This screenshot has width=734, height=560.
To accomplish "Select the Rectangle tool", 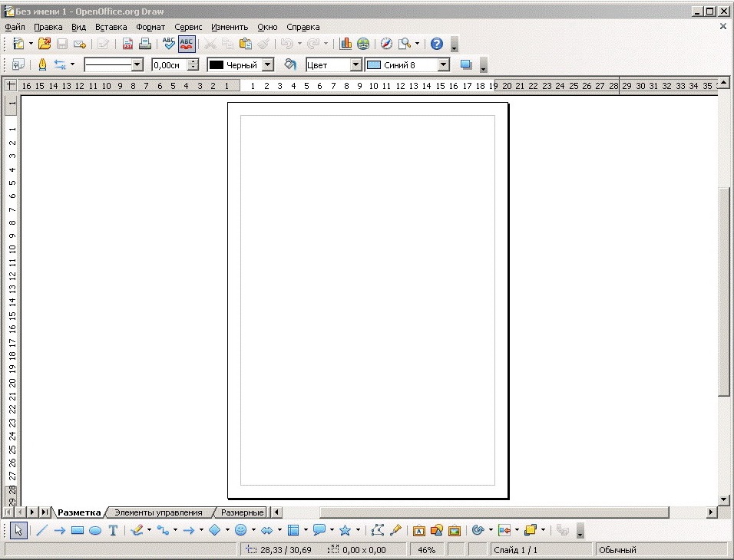I will coord(78,530).
